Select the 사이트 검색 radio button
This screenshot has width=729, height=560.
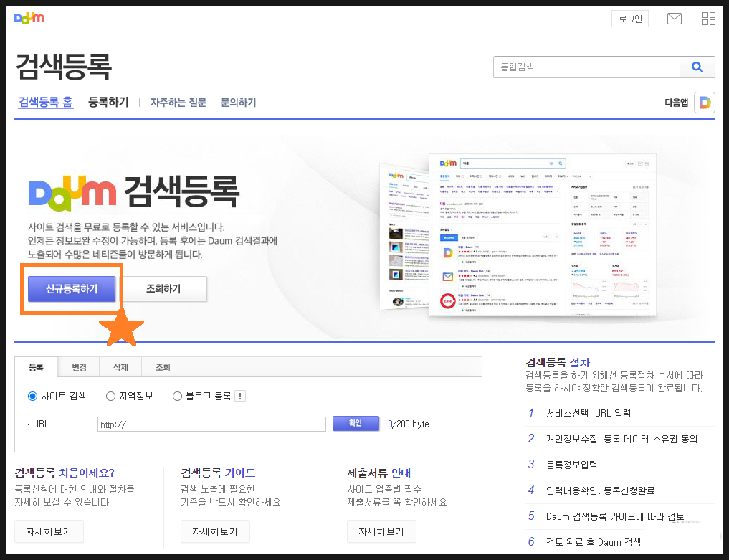(x=32, y=397)
